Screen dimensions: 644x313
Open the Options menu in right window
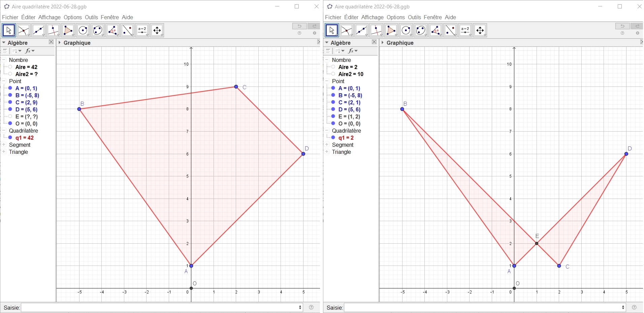click(396, 17)
